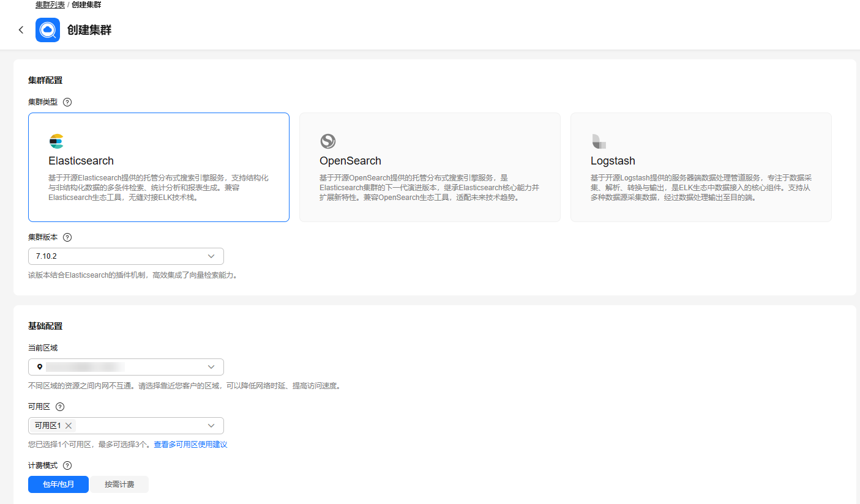Select the OpenSearch cluster type card
The height and width of the screenshot is (504, 860).
pos(430,167)
